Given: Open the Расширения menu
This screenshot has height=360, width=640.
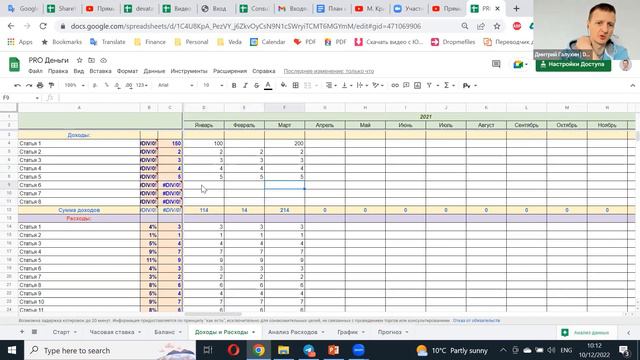Looking at the screenshot, I should (x=230, y=71).
